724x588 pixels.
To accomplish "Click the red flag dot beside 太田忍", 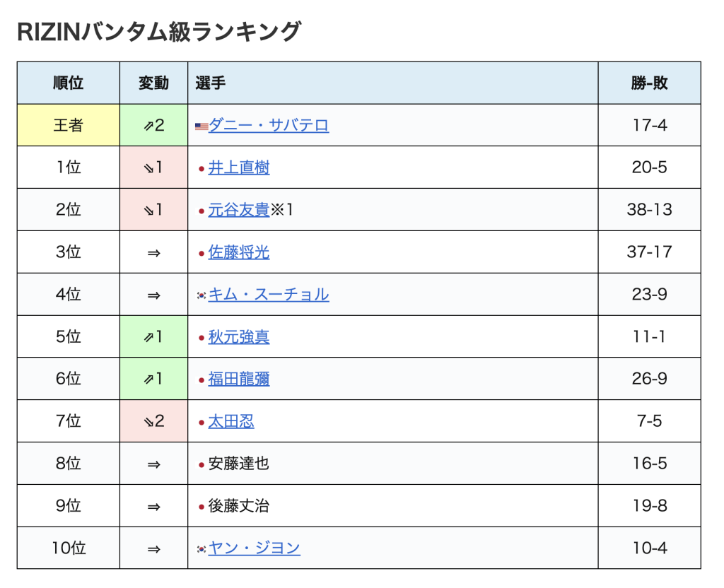I will coord(202,423).
